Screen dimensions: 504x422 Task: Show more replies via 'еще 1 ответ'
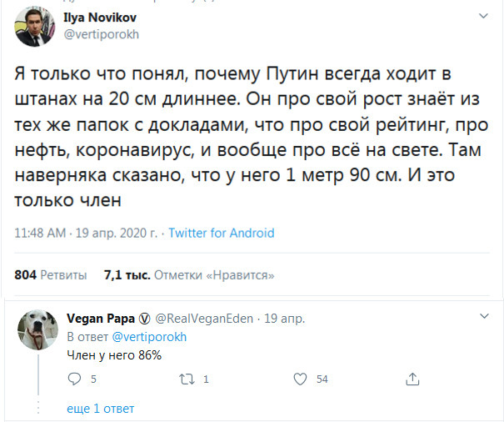(x=100, y=409)
